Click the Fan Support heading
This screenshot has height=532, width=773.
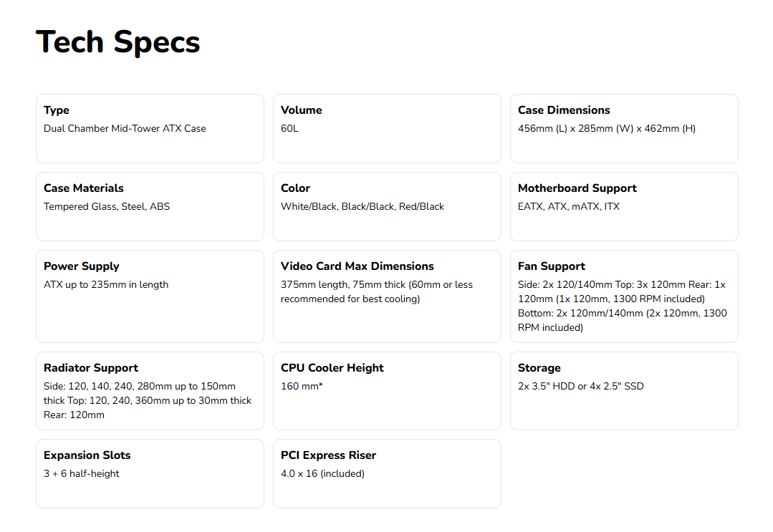pos(551,266)
